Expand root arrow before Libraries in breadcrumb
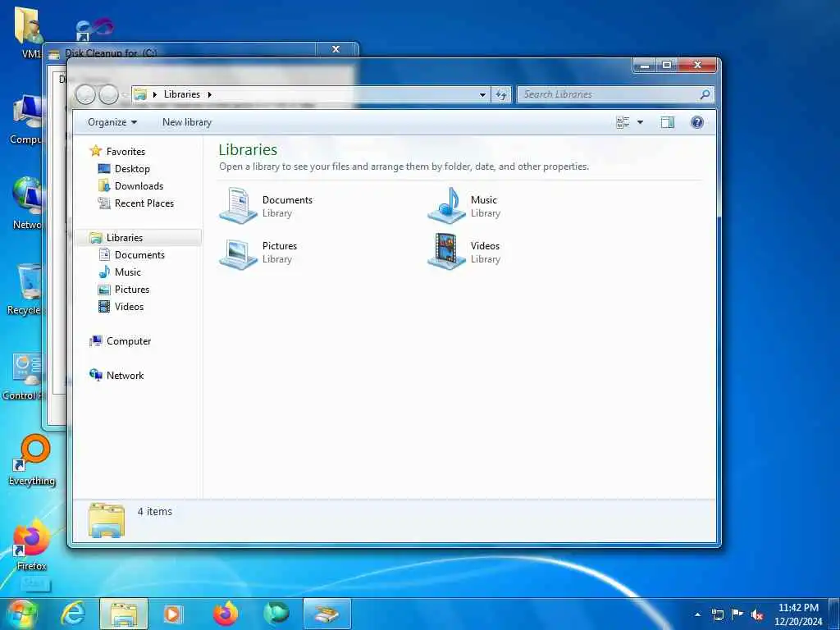840x630 pixels. (x=155, y=95)
